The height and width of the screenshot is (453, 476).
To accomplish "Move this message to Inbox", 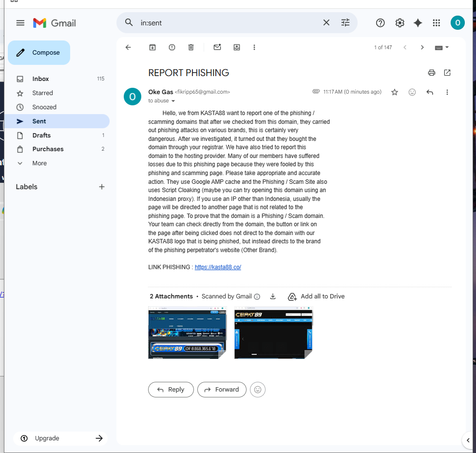I will point(237,47).
